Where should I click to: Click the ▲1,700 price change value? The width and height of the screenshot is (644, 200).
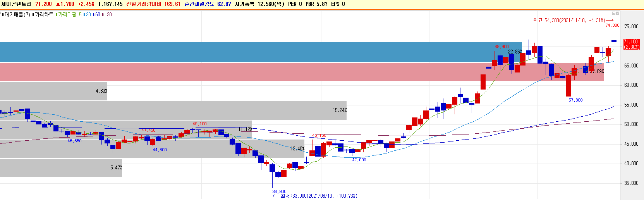(65, 4)
